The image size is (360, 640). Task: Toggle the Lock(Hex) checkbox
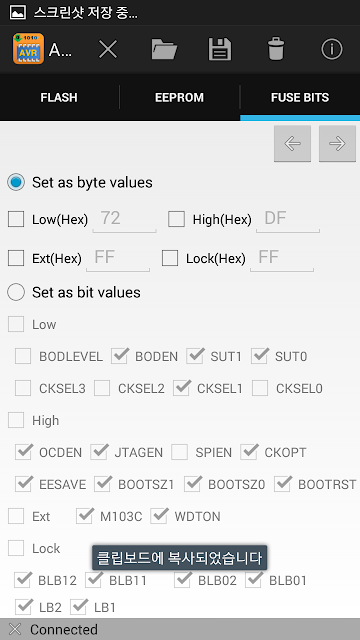pos(170,258)
